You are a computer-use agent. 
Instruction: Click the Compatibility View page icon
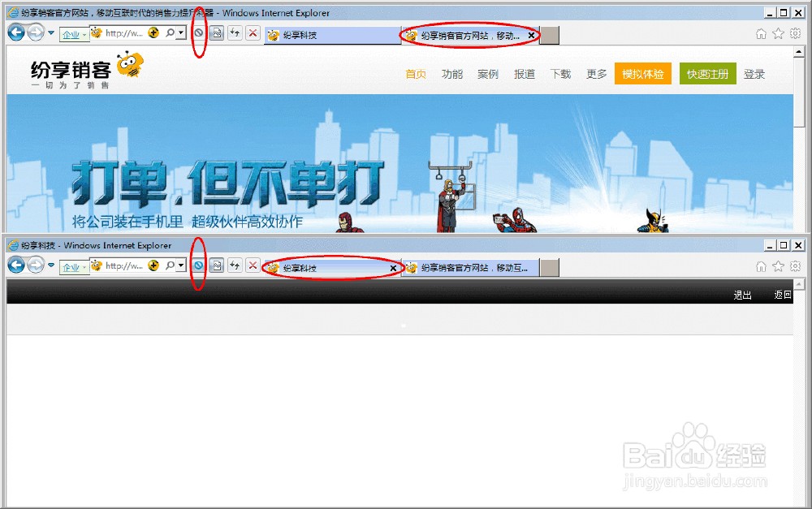217,32
